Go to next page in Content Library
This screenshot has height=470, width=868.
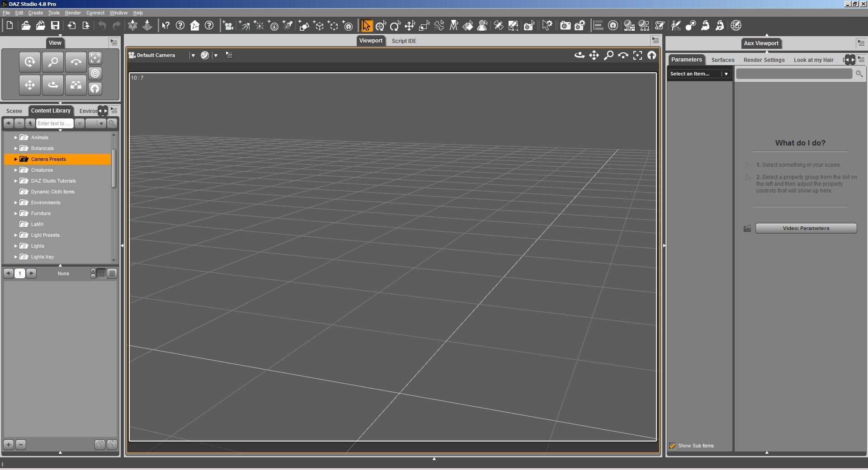(x=31, y=273)
